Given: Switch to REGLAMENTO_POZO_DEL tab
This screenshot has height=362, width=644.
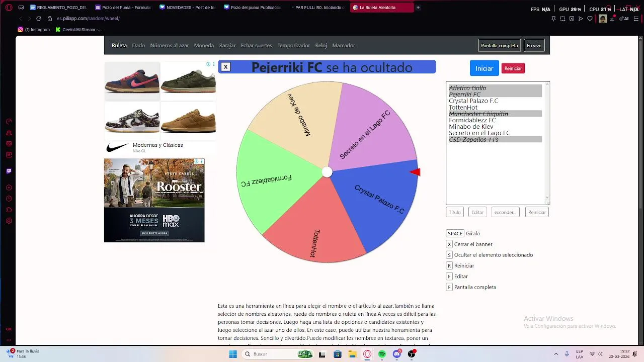Looking at the screenshot, I should (x=59, y=8).
